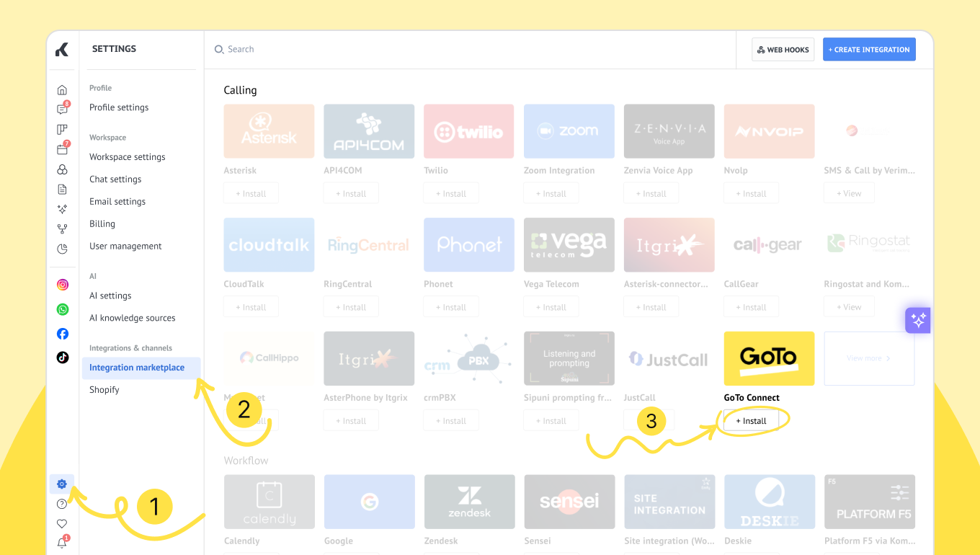980x555 pixels.
Task: Click the Facebook icon in sidebar
Action: click(x=63, y=334)
